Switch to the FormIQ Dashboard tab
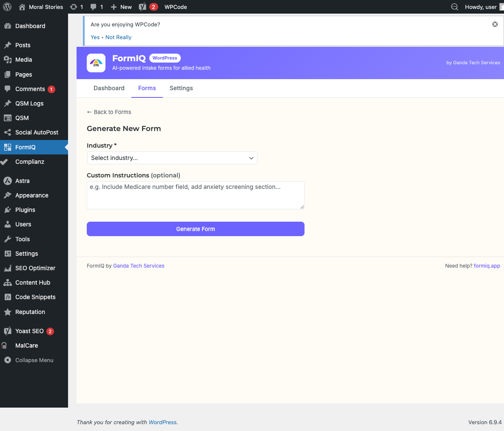 (109, 88)
